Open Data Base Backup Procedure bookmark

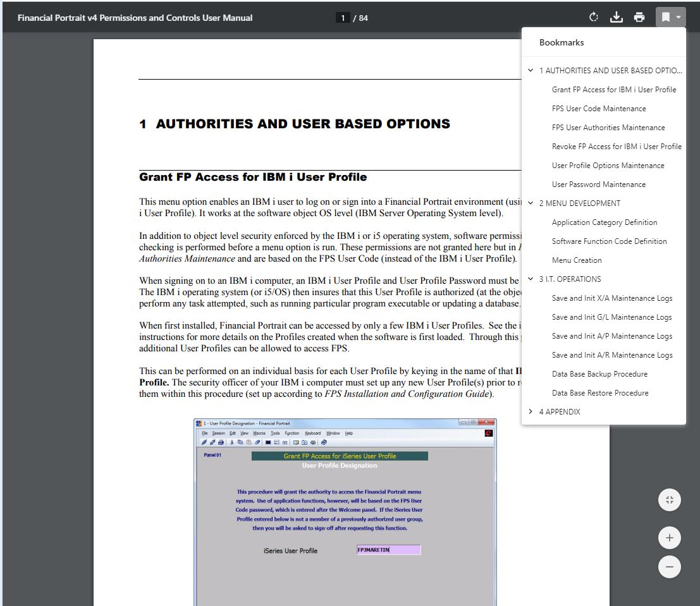click(599, 374)
